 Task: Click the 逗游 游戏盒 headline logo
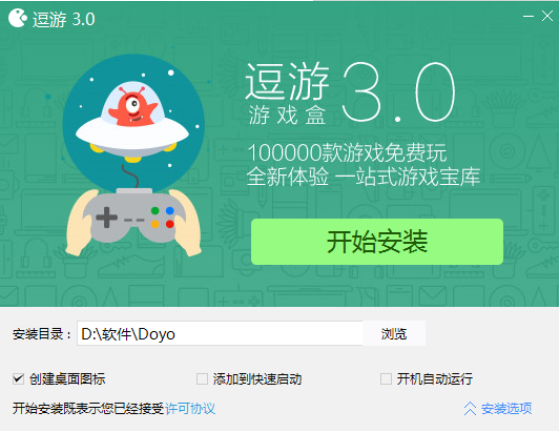pos(287,94)
